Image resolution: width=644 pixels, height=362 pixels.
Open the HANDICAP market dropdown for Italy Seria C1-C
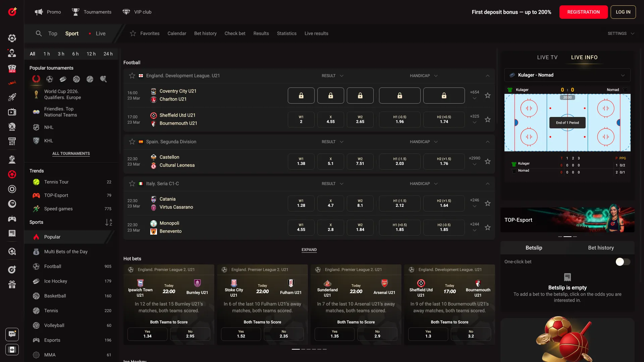[x=423, y=183]
